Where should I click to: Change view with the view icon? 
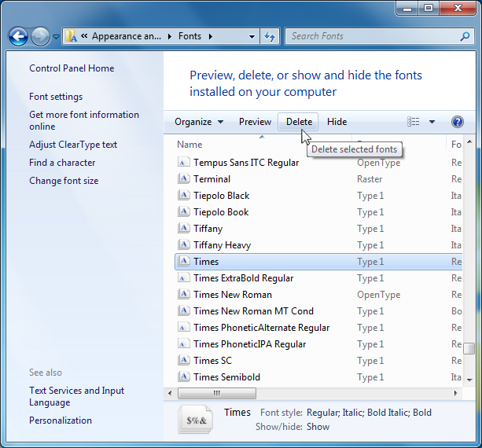414,122
